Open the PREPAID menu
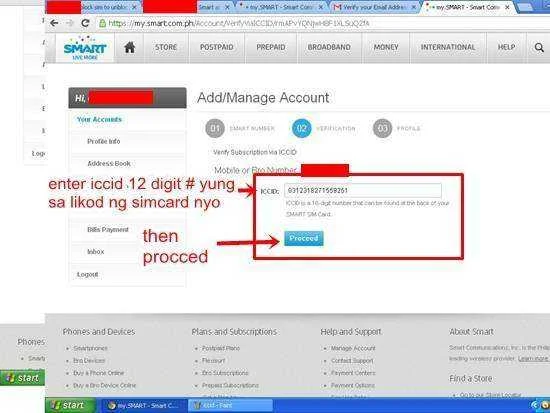This screenshot has width=550, height=413. (271, 47)
